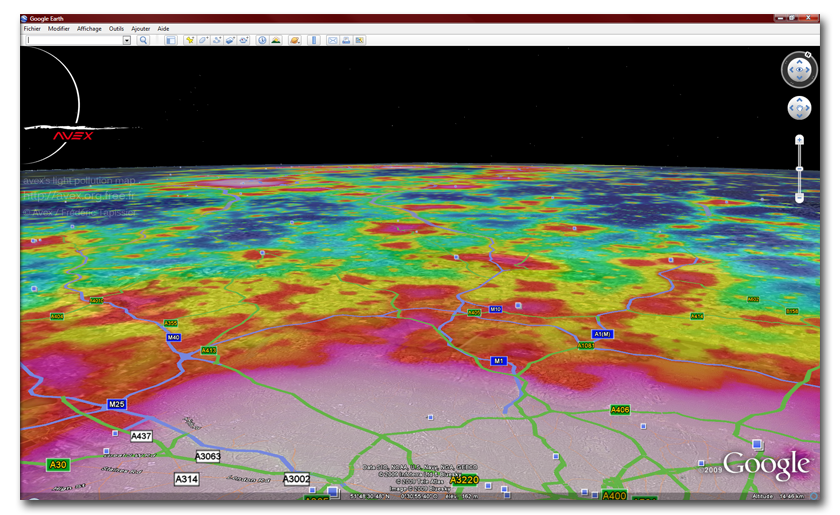Click the Look joystick down arrow
840x515 pixels.
tap(799, 78)
